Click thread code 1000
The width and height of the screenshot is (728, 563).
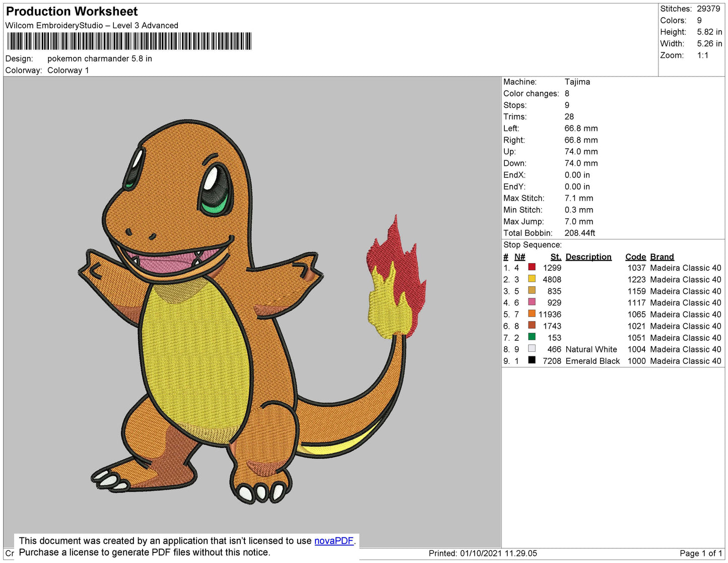click(636, 361)
